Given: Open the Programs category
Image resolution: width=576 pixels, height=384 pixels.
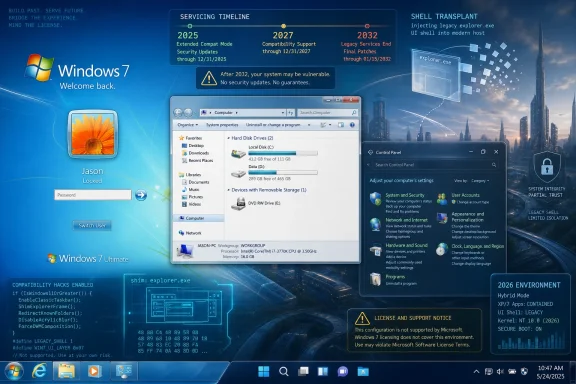Looking at the screenshot, I should click(395, 277).
